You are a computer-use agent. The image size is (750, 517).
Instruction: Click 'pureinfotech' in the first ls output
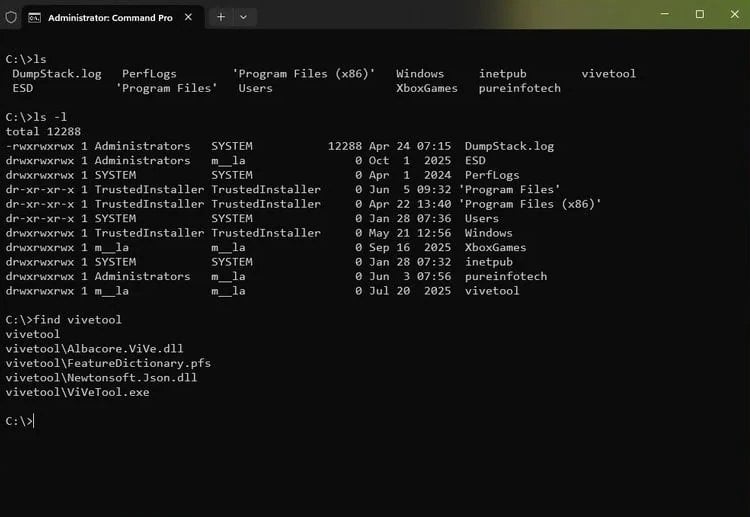point(519,88)
